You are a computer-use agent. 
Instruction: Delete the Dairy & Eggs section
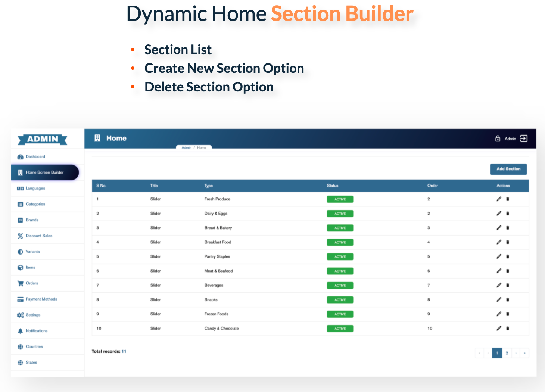click(x=508, y=214)
